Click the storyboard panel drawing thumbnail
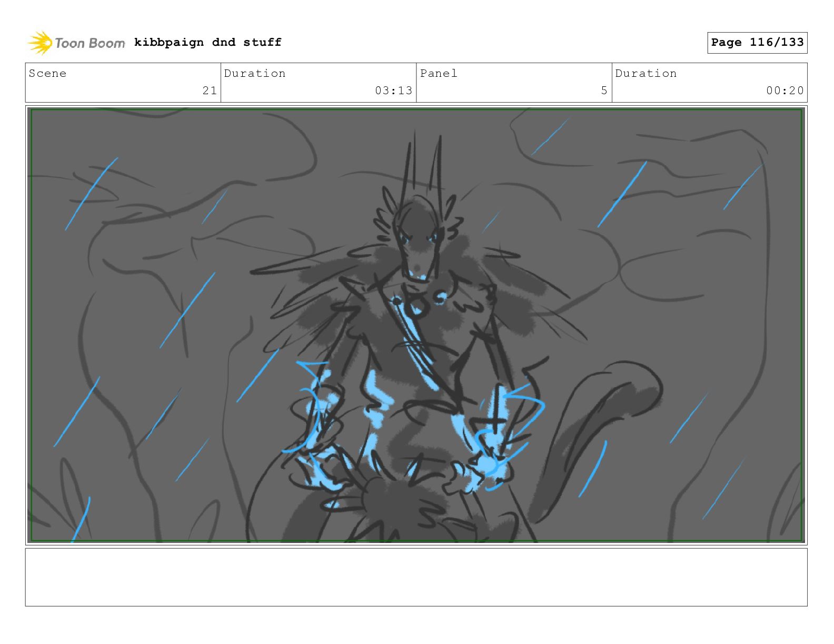The image size is (834, 644). click(x=416, y=325)
